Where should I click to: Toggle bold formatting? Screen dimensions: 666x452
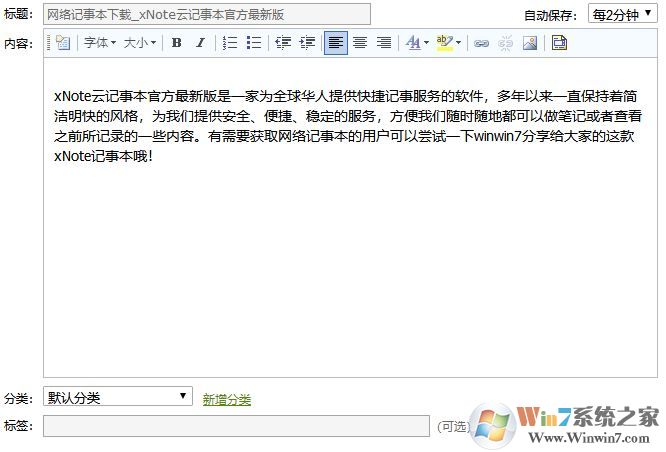177,42
